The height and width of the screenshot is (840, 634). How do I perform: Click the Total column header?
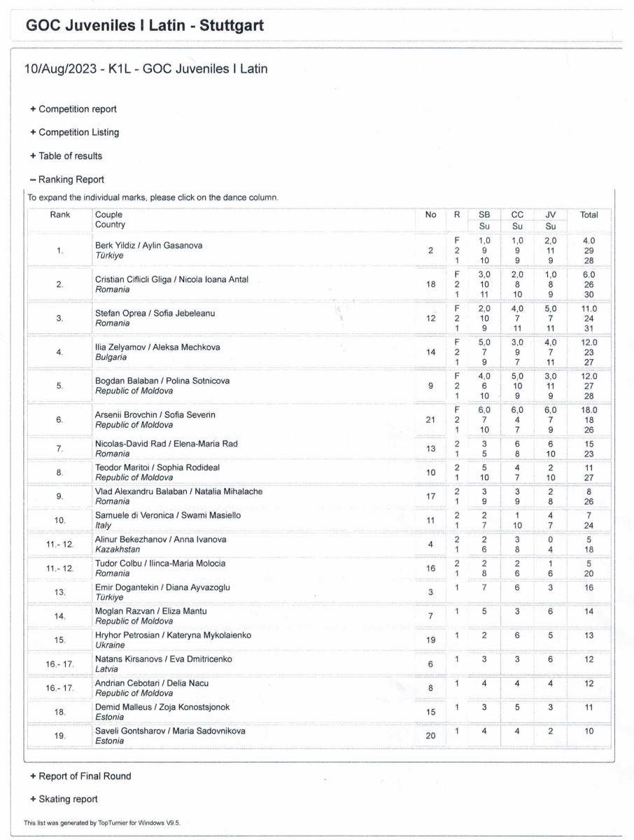click(589, 215)
